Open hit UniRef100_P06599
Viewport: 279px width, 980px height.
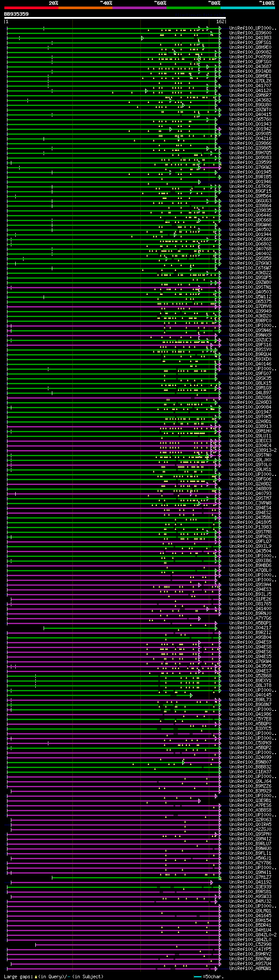pyautogui.click(x=250, y=57)
